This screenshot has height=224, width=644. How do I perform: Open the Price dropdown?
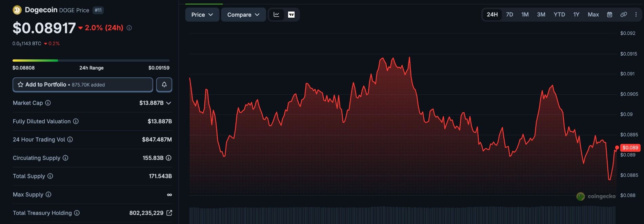pos(202,15)
